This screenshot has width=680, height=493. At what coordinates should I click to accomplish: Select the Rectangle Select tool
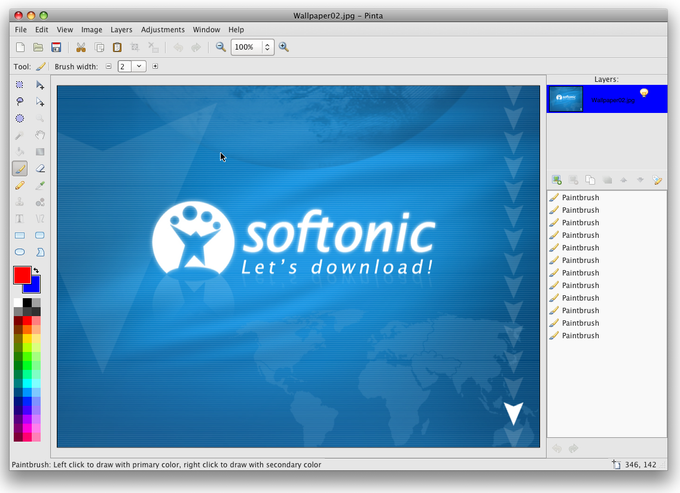pyautogui.click(x=20, y=85)
